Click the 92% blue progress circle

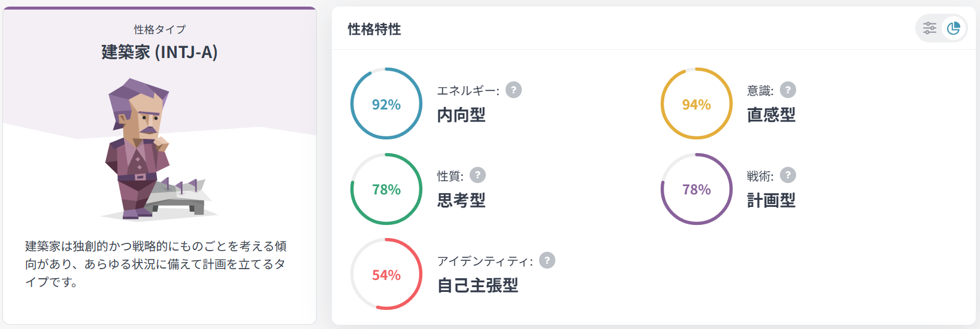(x=386, y=104)
